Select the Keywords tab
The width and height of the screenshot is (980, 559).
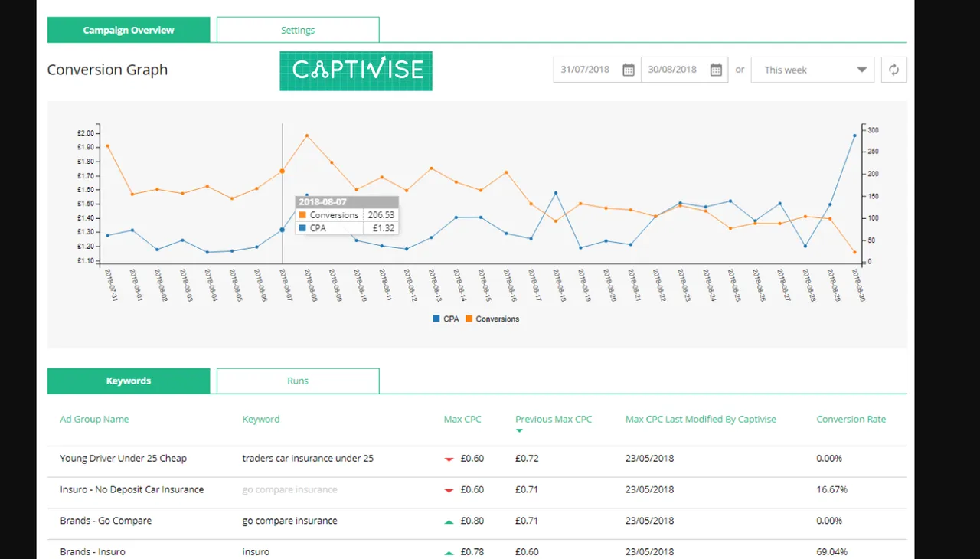[129, 381]
